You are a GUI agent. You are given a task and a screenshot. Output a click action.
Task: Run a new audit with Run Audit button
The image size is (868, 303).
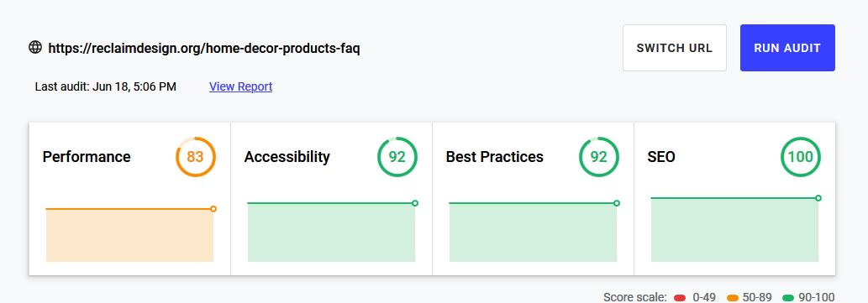[787, 48]
